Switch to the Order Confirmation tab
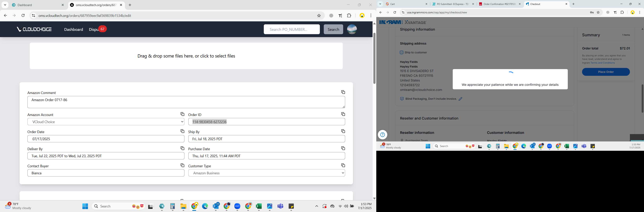The height and width of the screenshot is (212, 644). point(500,4)
